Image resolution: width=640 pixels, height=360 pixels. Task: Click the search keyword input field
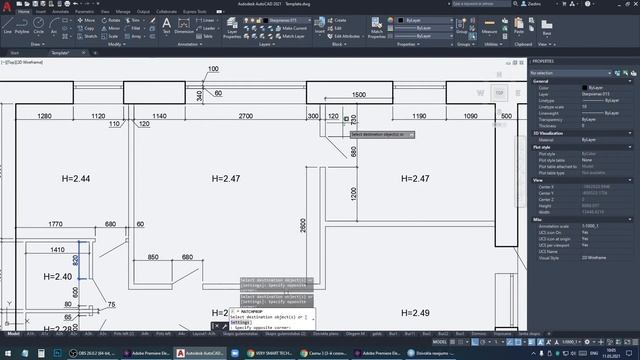(x=481, y=4)
